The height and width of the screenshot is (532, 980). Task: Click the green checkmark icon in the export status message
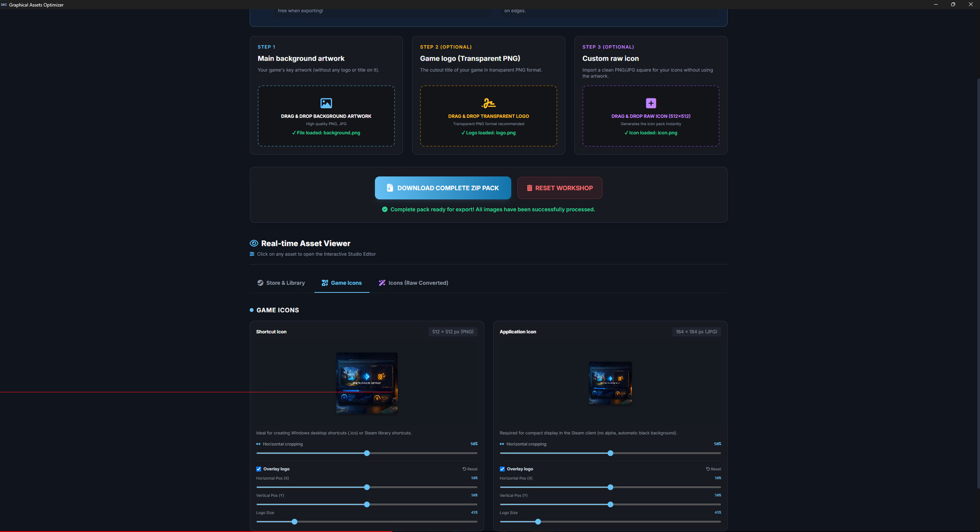pyautogui.click(x=385, y=210)
